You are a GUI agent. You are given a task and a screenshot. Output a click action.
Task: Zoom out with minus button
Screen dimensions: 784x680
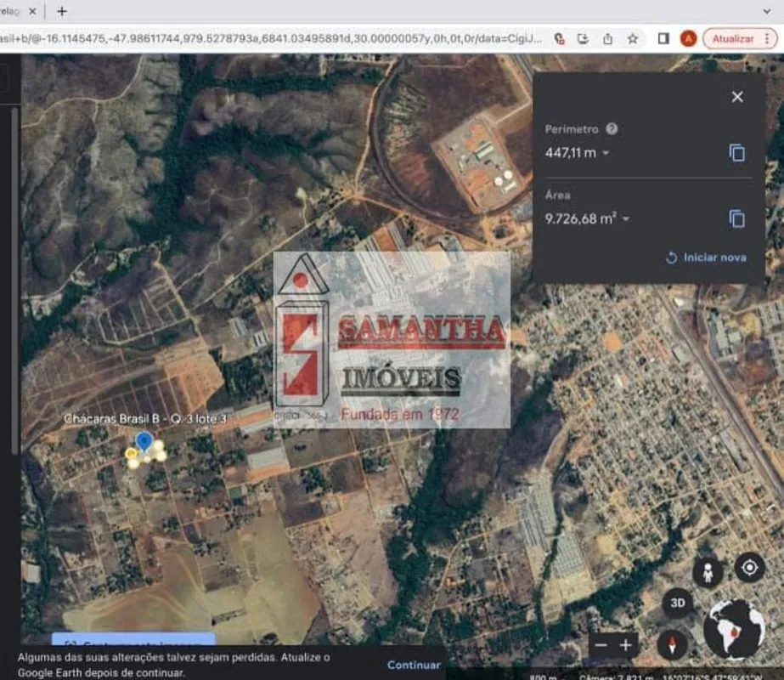601,645
